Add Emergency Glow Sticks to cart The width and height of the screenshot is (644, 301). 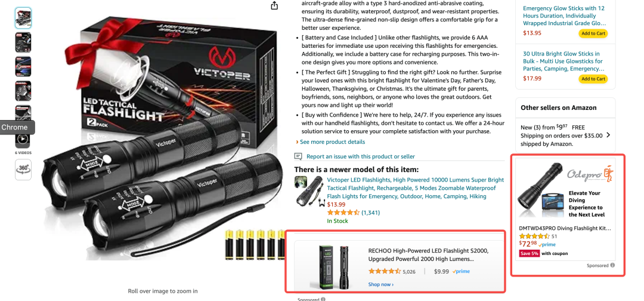593,33
